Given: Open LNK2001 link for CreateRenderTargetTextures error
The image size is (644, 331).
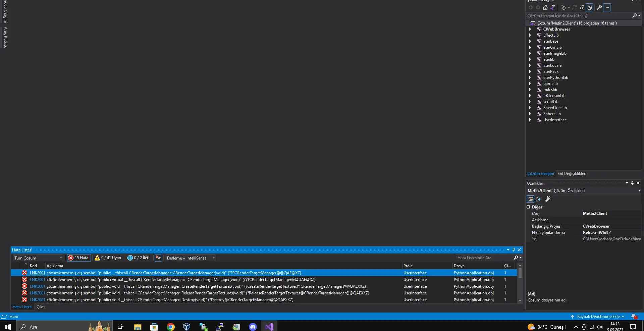Looking at the screenshot, I should (x=37, y=286).
